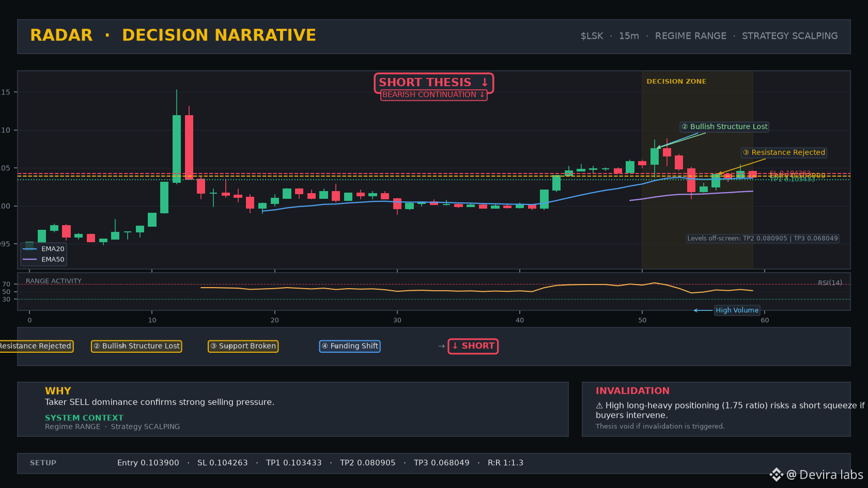Select the red SHORT chip in the step row

point(473,346)
